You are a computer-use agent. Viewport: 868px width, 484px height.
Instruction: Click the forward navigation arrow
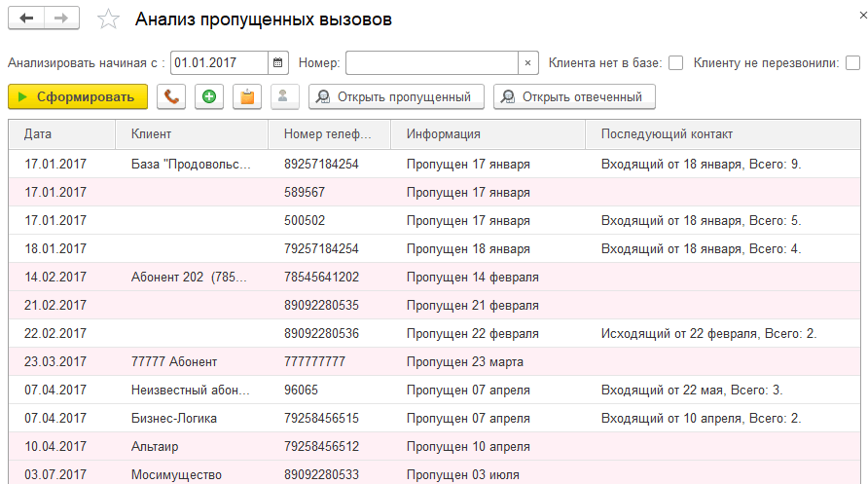pos(62,19)
